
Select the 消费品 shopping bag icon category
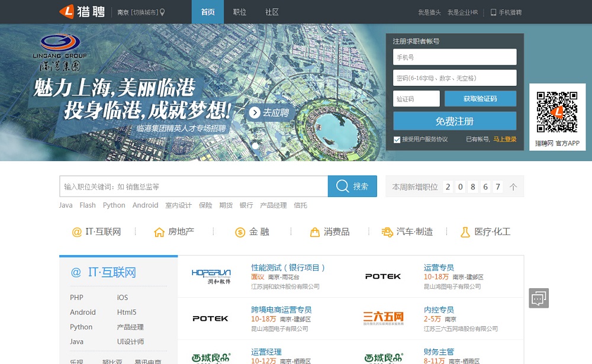(x=330, y=232)
